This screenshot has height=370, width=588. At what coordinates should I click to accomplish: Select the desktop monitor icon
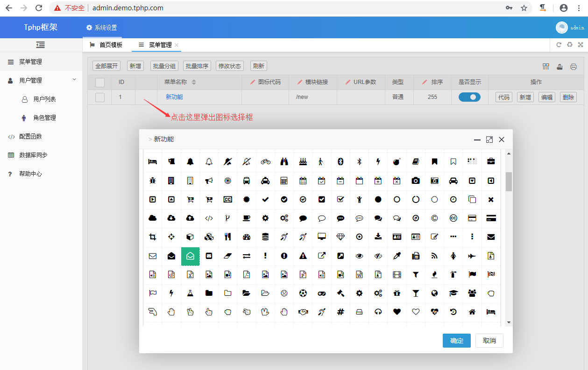[x=322, y=237]
